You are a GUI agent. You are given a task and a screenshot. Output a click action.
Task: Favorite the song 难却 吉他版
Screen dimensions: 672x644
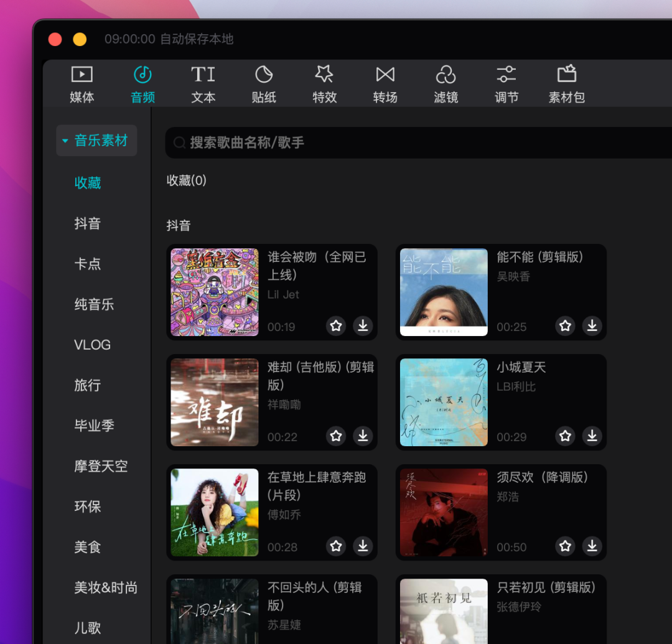coord(336,436)
